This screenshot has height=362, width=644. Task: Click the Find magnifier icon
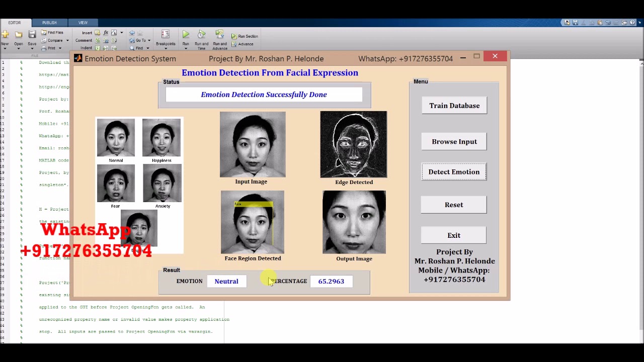(132, 48)
